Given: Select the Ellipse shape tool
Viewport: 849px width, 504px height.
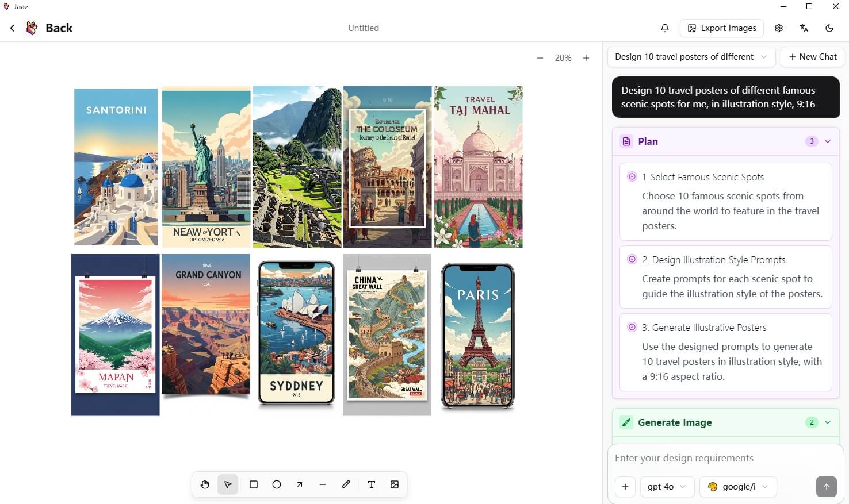Looking at the screenshot, I should click(x=277, y=484).
